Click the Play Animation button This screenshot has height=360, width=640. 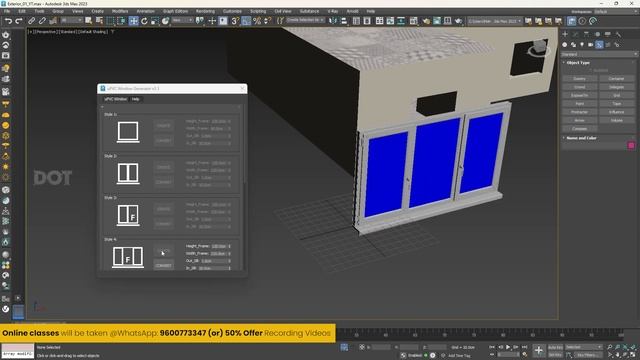click(x=508, y=347)
